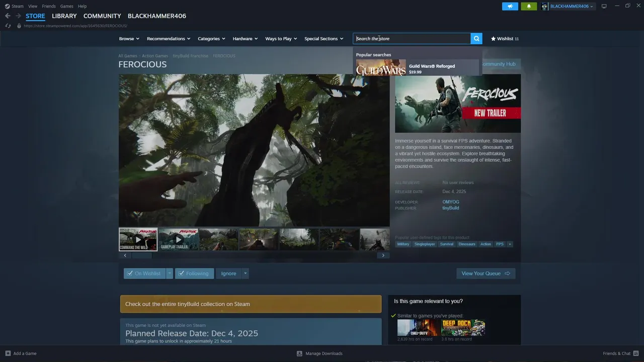The width and height of the screenshot is (644, 362).
Task: Open the OMYOG developer link
Action: click(451, 202)
